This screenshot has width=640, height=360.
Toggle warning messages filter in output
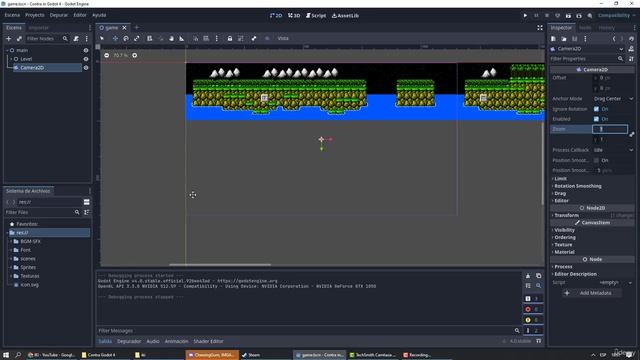click(x=533, y=320)
